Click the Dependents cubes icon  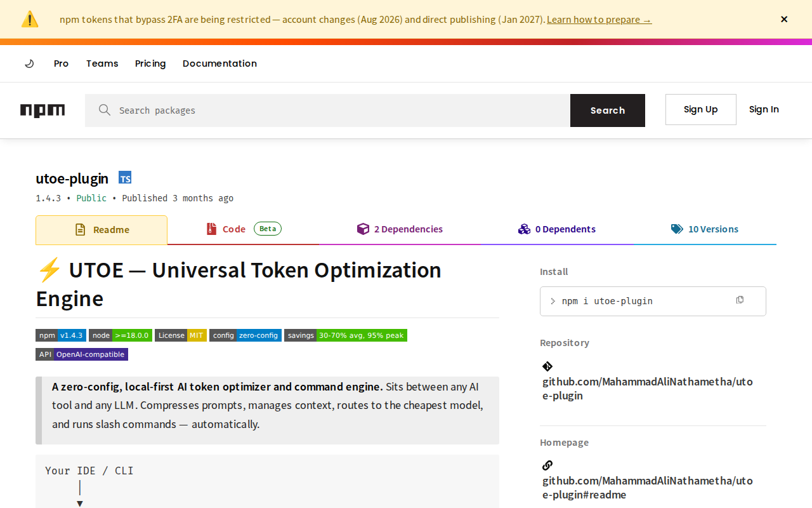pos(524,229)
